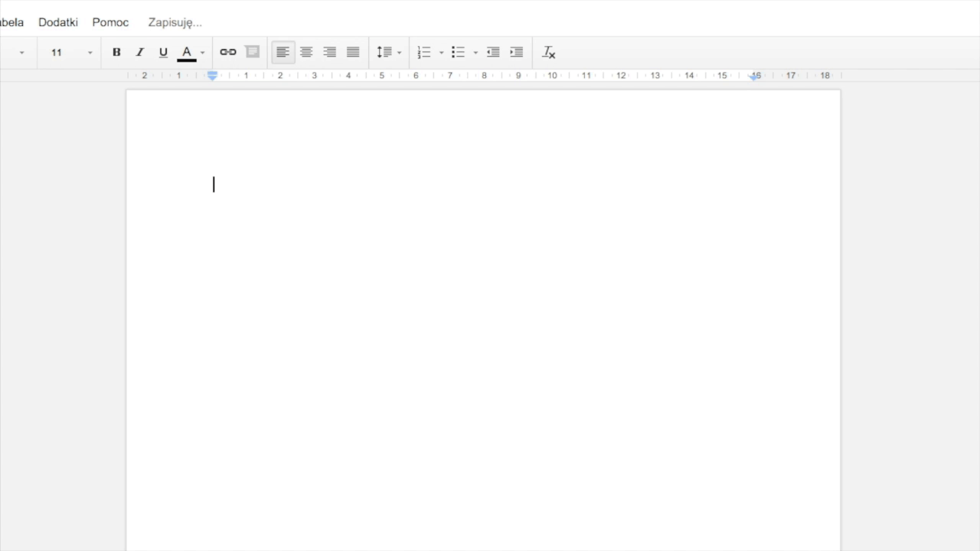Insert a numbered list

pyautogui.click(x=424, y=52)
